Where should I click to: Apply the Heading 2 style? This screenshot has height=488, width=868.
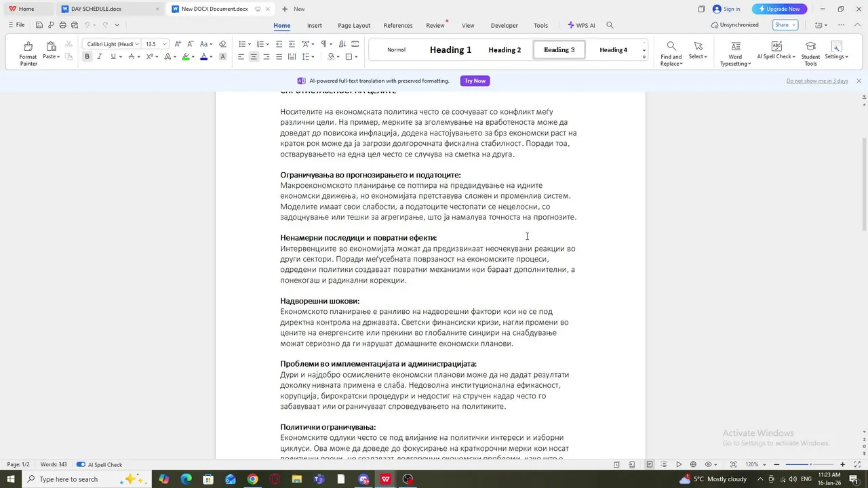(x=505, y=49)
